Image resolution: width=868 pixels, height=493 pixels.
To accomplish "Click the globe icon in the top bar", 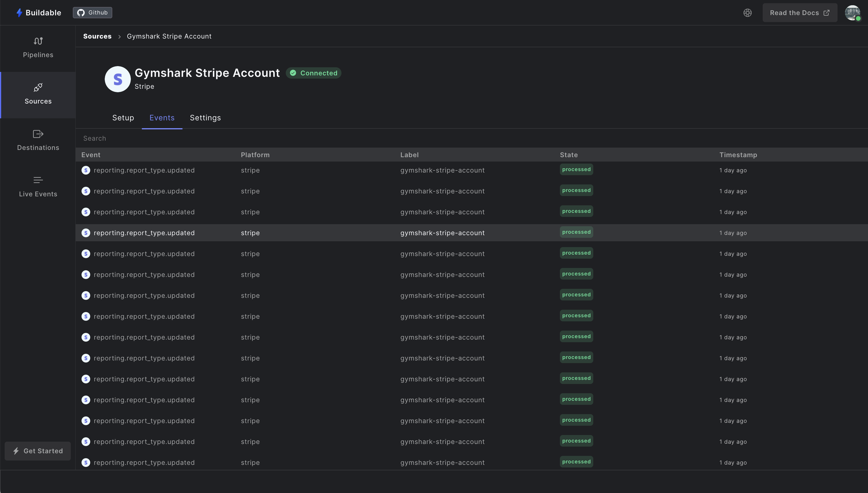I will pyautogui.click(x=747, y=13).
